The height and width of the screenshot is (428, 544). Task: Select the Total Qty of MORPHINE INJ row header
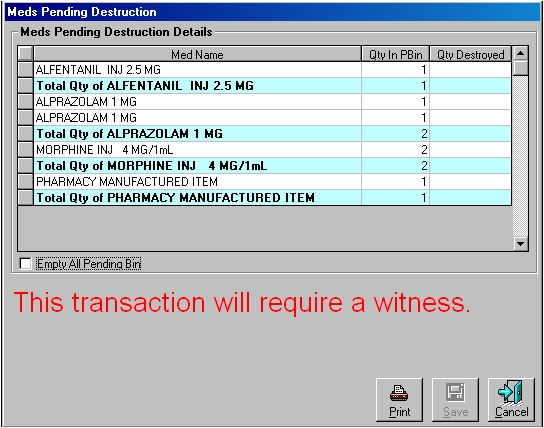[x=25, y=166]
